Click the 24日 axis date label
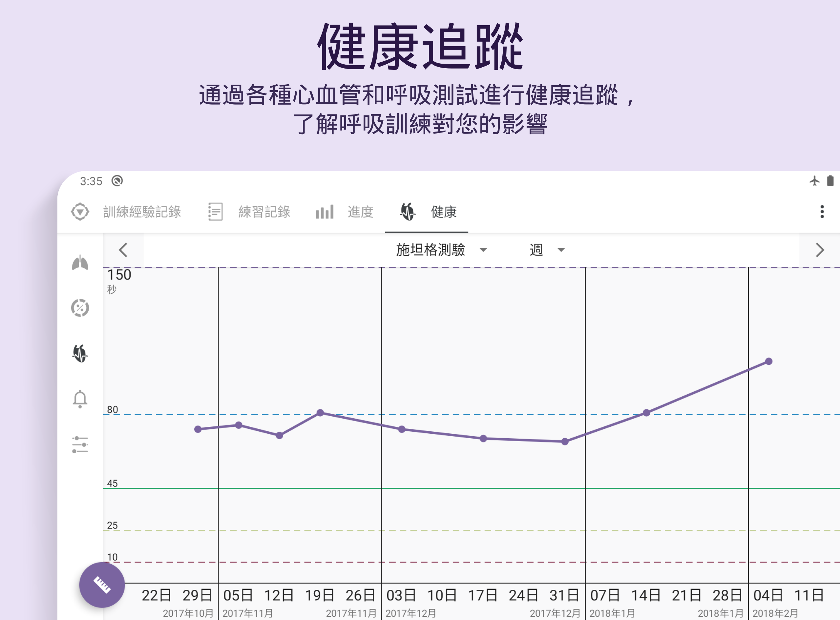The width and height of the screenshot is (840, 620). pos(524,596)
